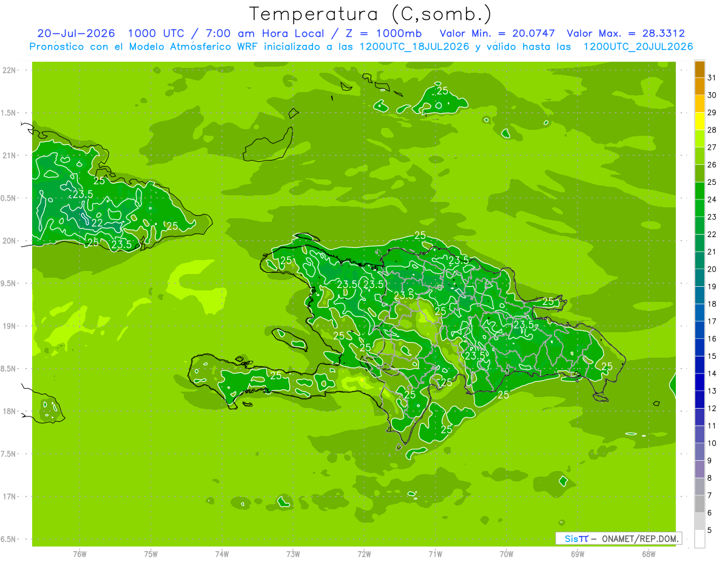Click the legend value '25'
728x562 pixels.
pyautogui.click(x=712, y=182)
